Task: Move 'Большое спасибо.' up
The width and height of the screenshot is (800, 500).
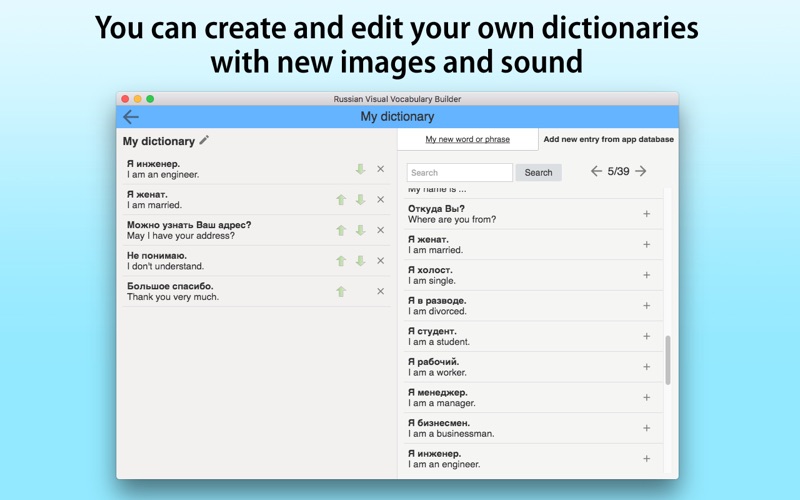Action: point(341,291)
